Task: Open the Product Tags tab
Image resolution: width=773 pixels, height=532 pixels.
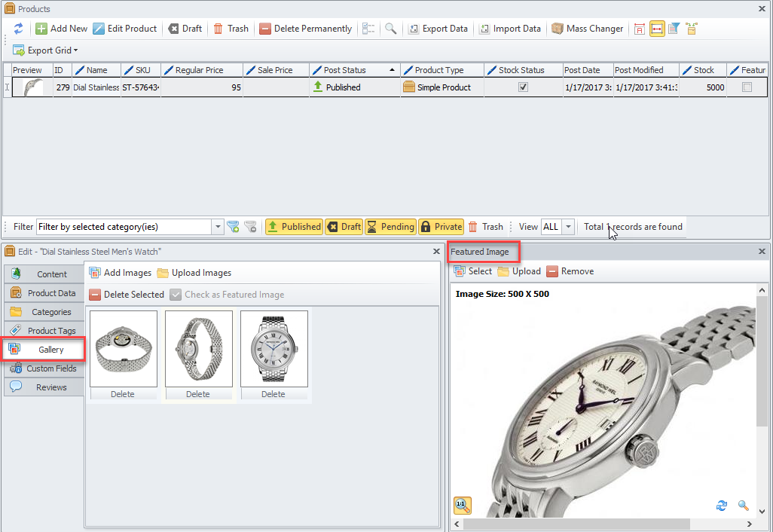Action: [x=44, y=331]
